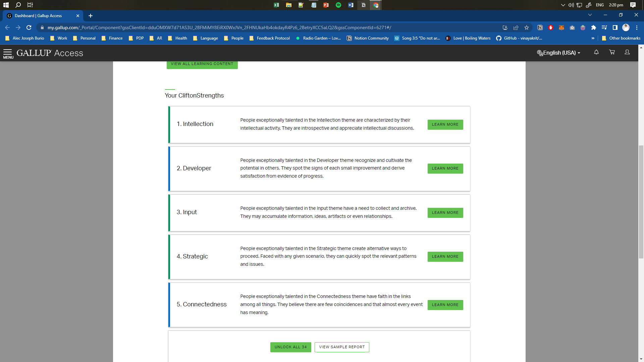Click the 1. Intellection strength title
Screen dimensions: 644x362
[x=195, y=124]
